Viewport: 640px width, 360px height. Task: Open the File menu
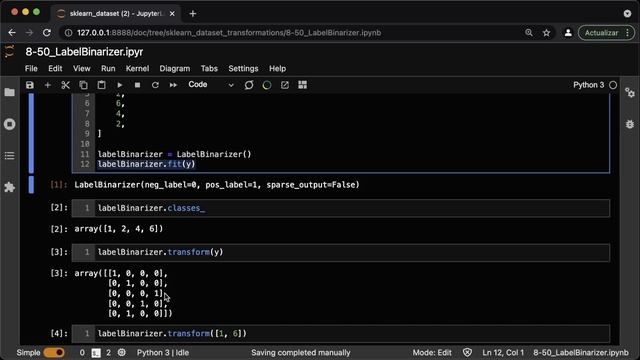coord(31,69)
